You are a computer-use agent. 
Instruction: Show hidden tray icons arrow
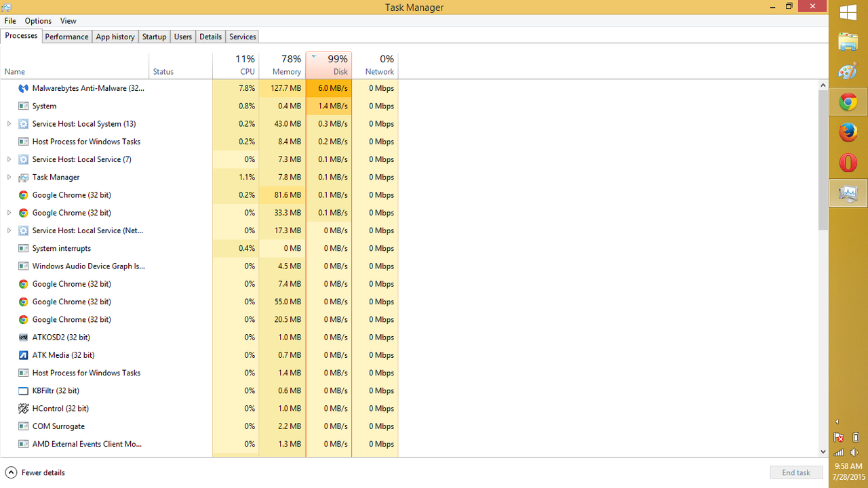pos(837,422)
